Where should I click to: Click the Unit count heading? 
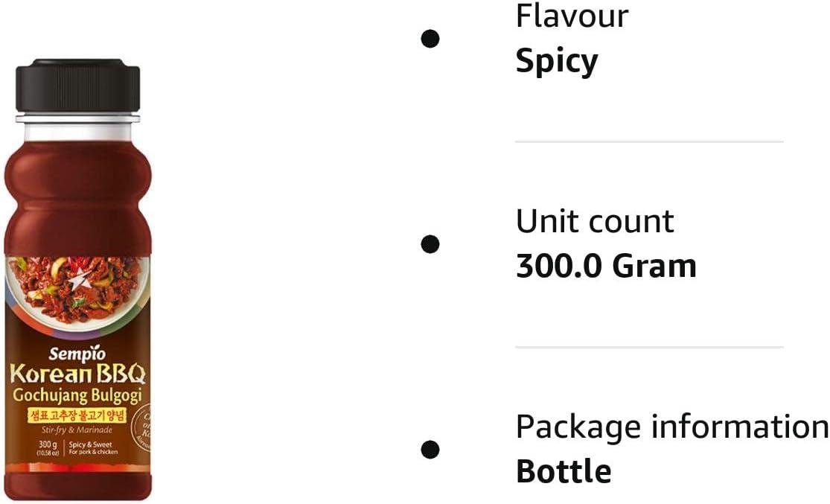click(595, 222)
